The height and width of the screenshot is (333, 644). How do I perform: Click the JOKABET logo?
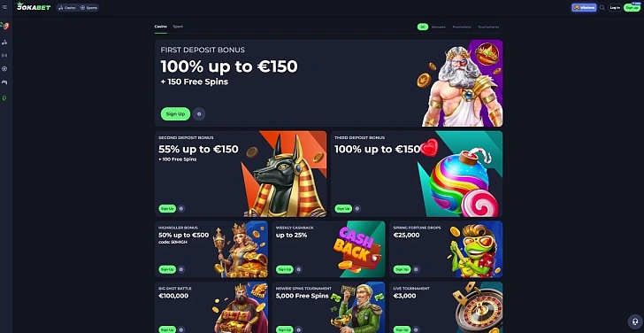coord(34,6)
